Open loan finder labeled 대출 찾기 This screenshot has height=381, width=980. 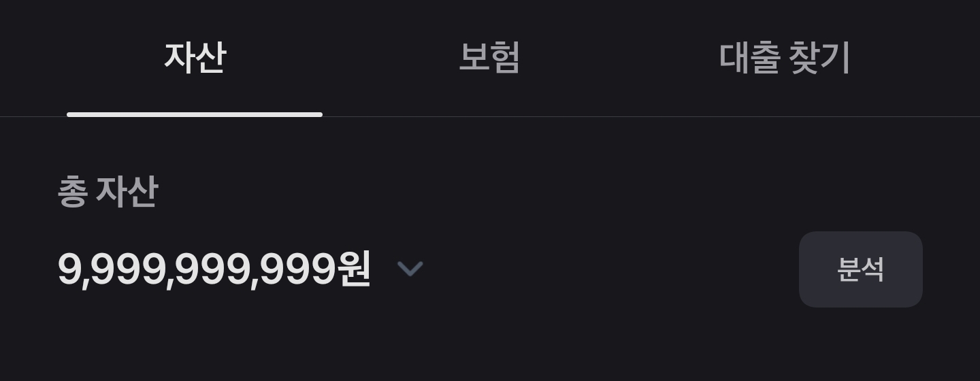(785, 58)
